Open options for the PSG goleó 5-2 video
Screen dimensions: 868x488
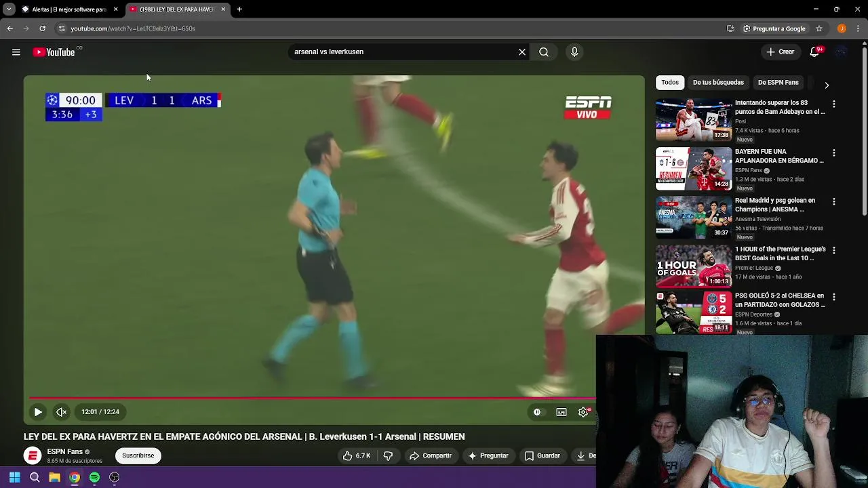834,297
